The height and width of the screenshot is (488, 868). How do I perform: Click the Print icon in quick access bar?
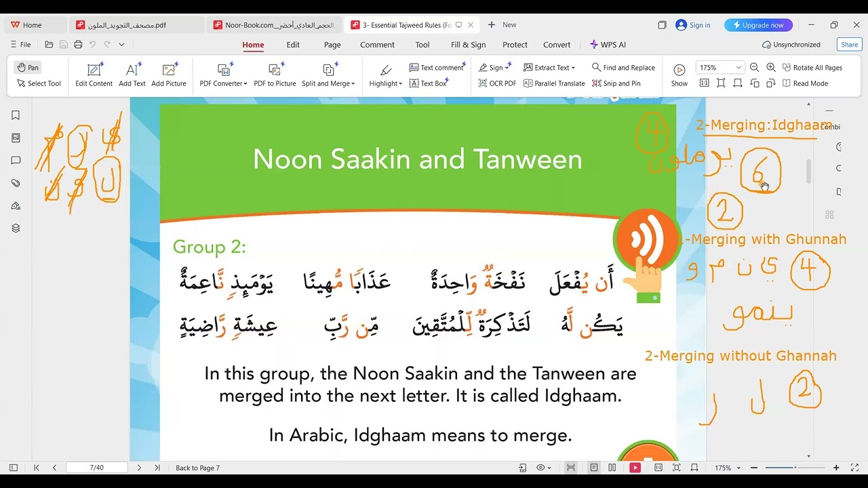[78, 45]
